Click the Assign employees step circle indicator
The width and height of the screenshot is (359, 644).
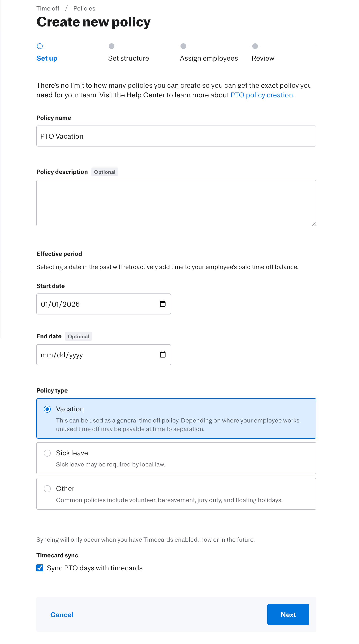click(x=183, y=46)
